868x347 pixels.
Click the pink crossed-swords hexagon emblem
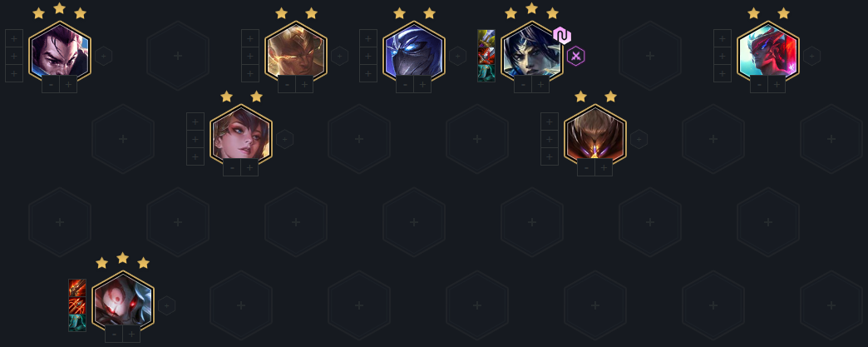click(x=575, y=56)
